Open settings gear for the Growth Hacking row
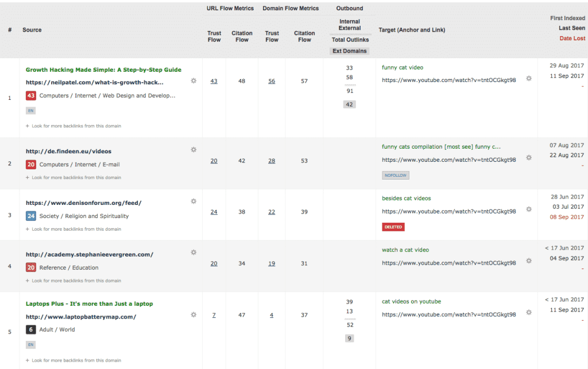The width and height of the screenshot is (588, 369). coord(194,81)
